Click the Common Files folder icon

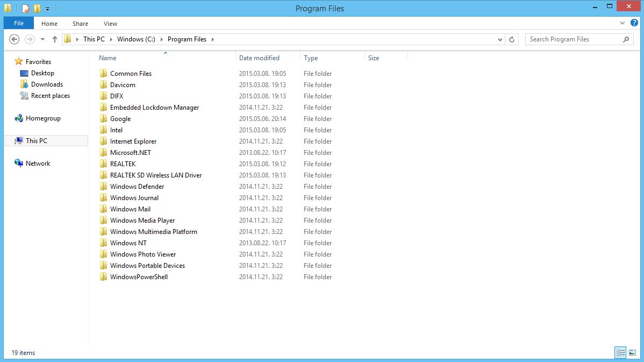point(103,74)
